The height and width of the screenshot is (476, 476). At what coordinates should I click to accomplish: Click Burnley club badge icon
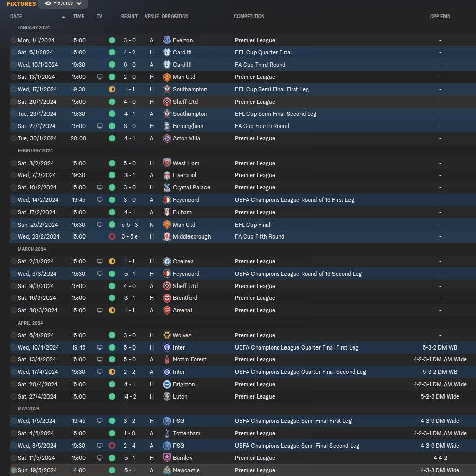[167, 458]
